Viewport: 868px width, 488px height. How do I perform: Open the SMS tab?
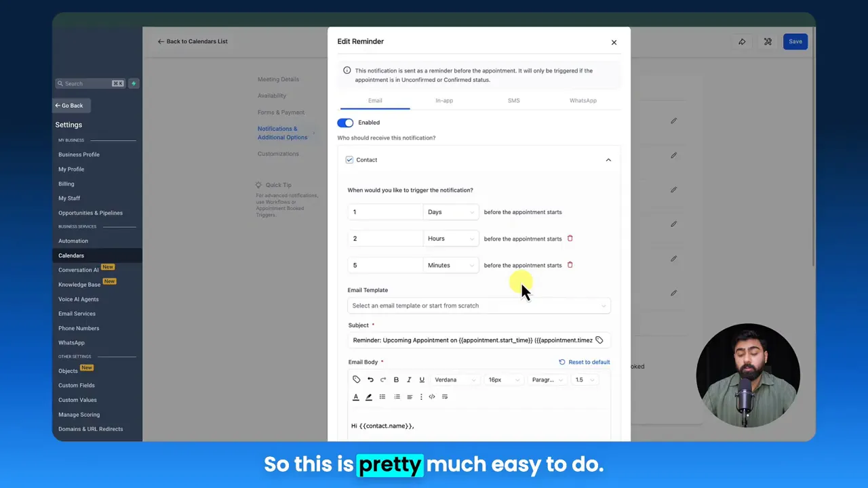513,100
